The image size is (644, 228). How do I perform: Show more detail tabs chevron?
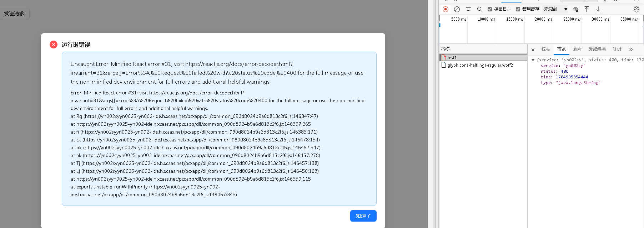[631, 50]
